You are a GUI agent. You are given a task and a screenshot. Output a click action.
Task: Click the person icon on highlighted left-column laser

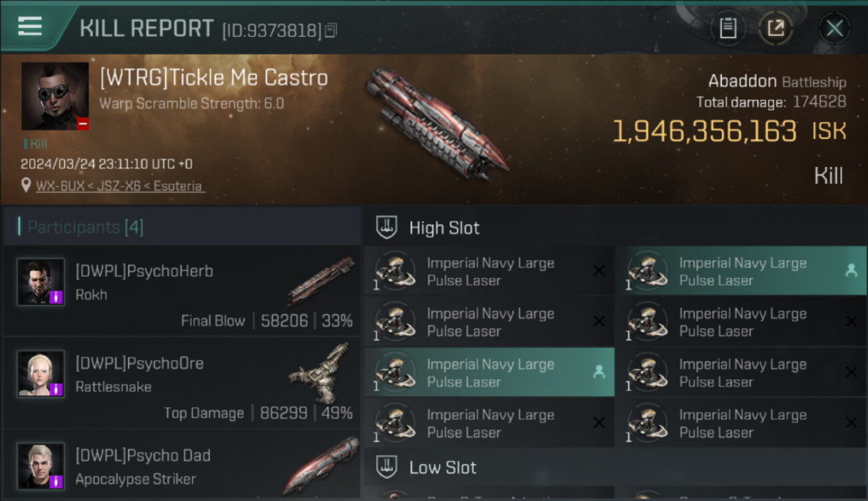coord(599,372)
